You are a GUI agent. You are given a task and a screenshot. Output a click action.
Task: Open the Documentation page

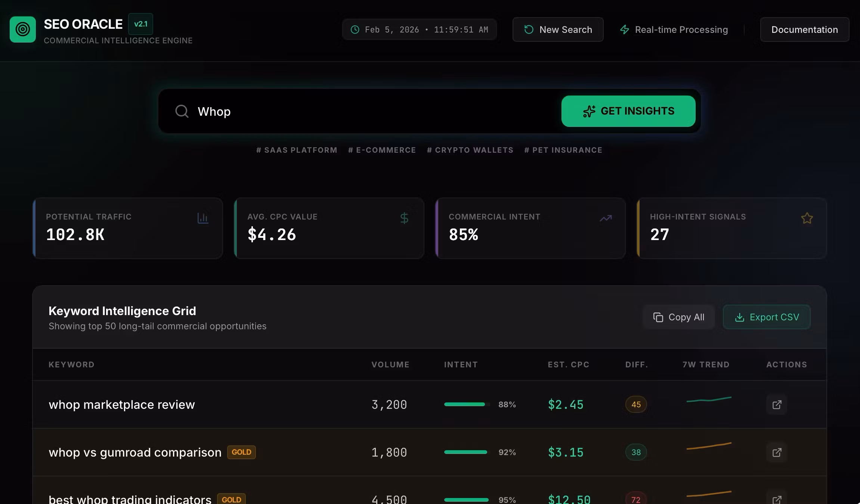(805, 29)
